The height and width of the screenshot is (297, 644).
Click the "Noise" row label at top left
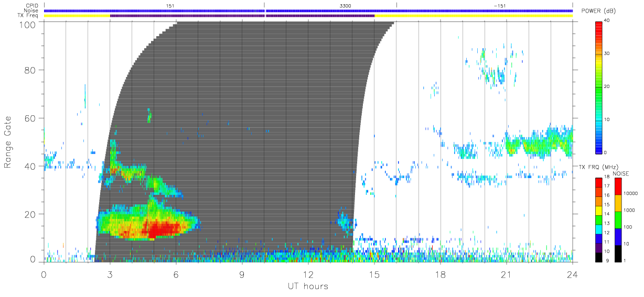[30, 10]
